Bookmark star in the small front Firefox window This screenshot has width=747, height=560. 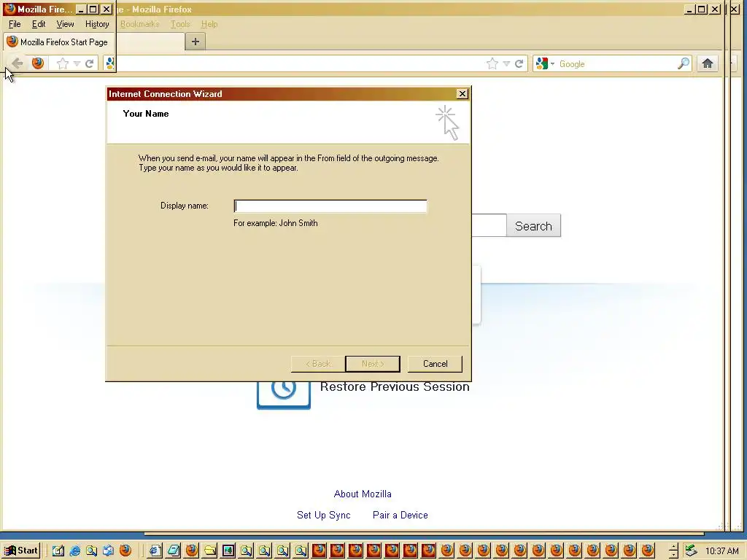click(x=63, y=63)
